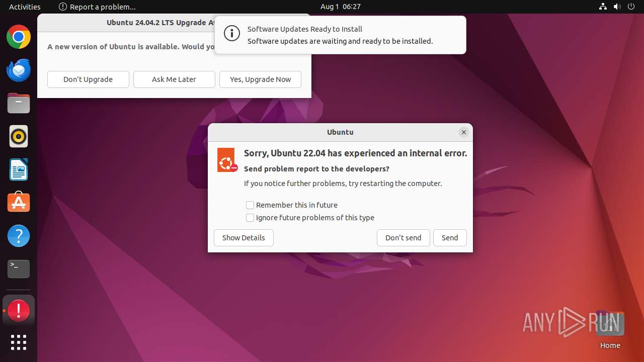Open the Home folder desktop icon
The width and height of the screenshot is (644, 362).
click(610, 330)
